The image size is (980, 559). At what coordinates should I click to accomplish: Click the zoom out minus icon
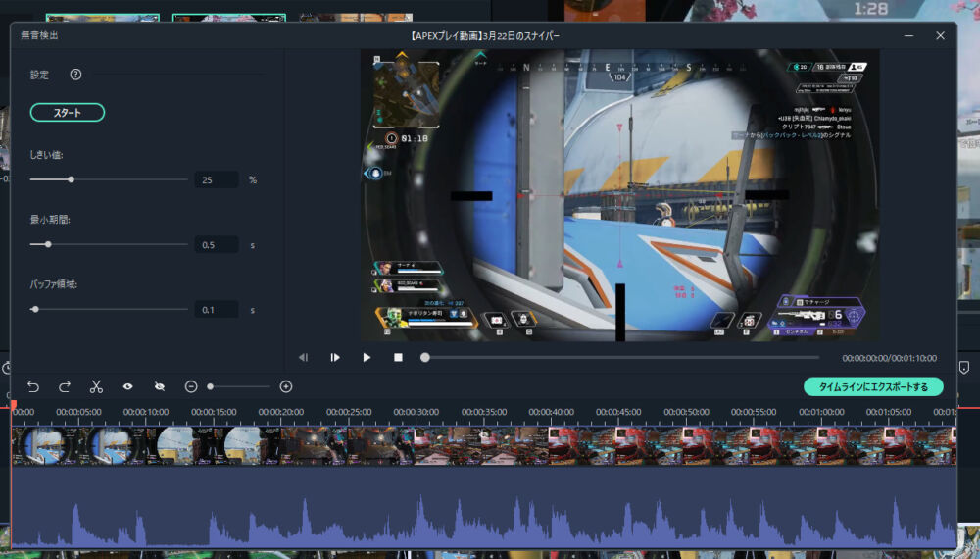tap(191, 387)
